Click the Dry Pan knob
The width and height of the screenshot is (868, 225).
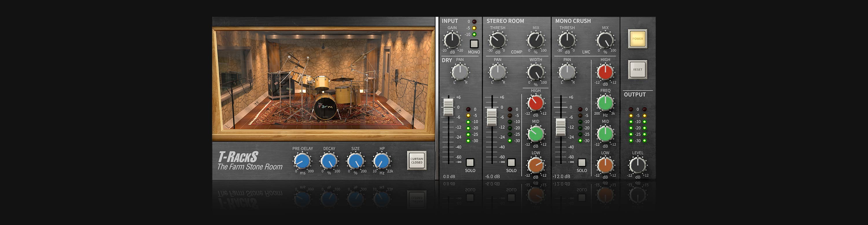pos(460,72)
